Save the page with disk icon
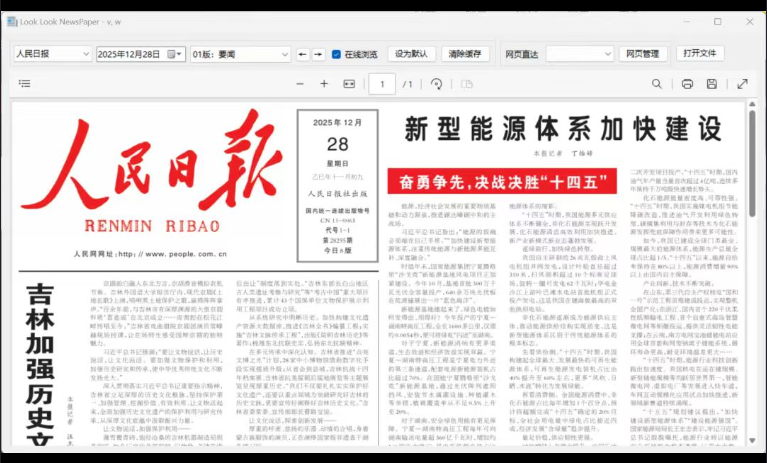The image size is (767, 463). [x=712, y=84]
